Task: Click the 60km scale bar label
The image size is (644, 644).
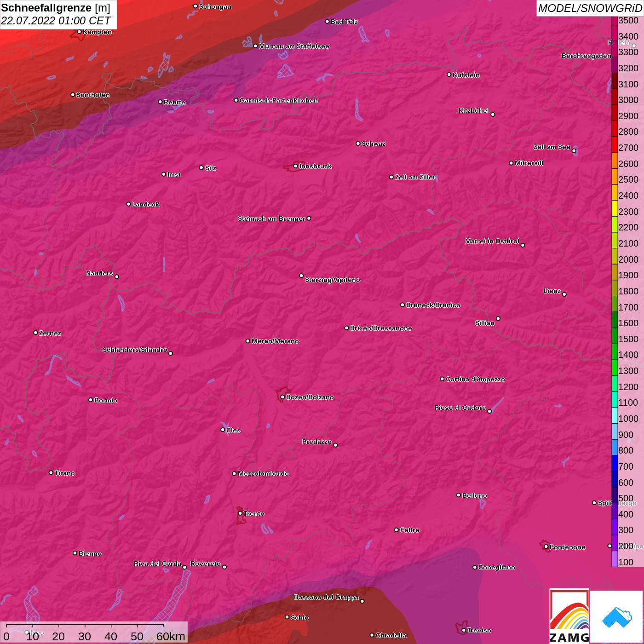Action: click(x=171, y=636)
